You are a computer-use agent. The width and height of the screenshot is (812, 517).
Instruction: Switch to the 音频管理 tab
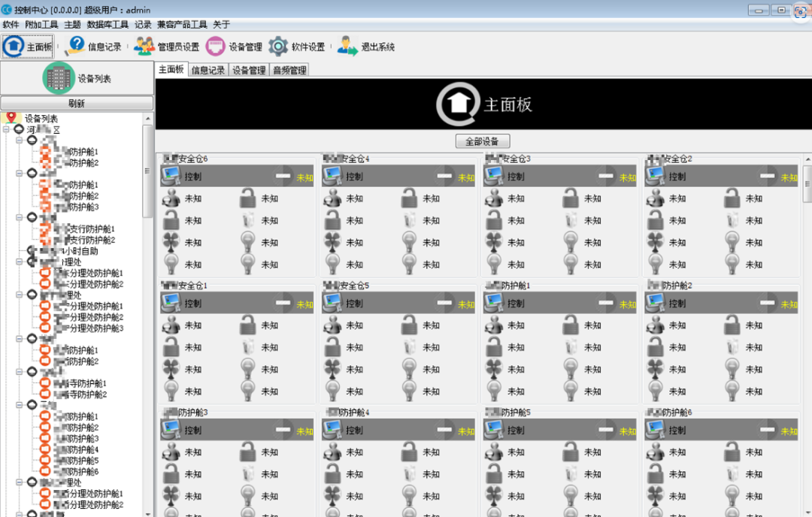(x=289, y=70)
